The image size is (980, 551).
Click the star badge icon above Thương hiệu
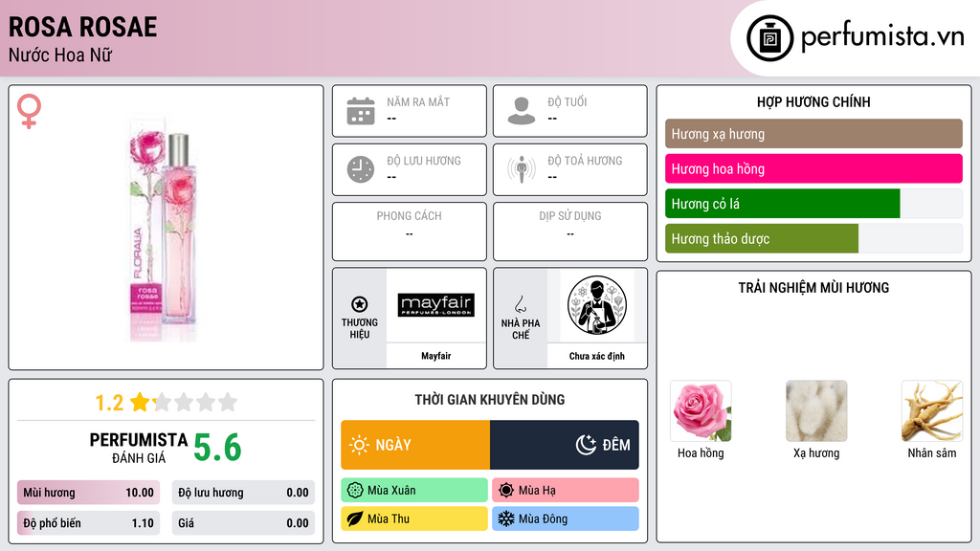(360, 304)
